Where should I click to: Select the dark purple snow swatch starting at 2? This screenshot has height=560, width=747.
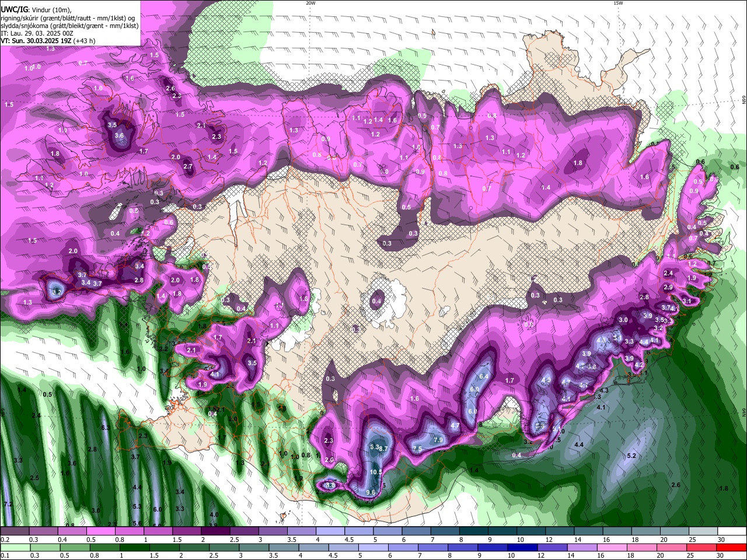click(x=215, y=531)
